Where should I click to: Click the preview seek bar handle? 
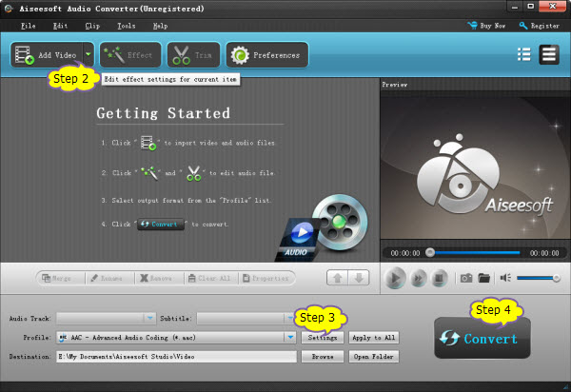pos(430,252)
